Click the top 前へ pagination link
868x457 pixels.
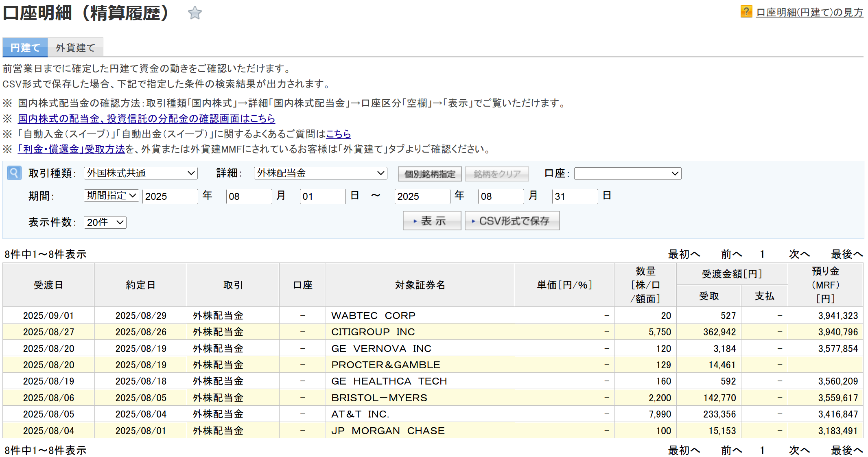732,254
